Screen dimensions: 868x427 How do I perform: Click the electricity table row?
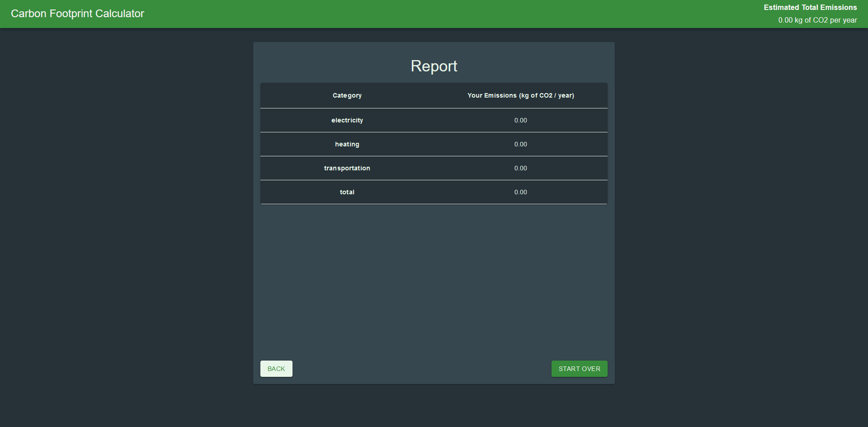coord(434,120)
